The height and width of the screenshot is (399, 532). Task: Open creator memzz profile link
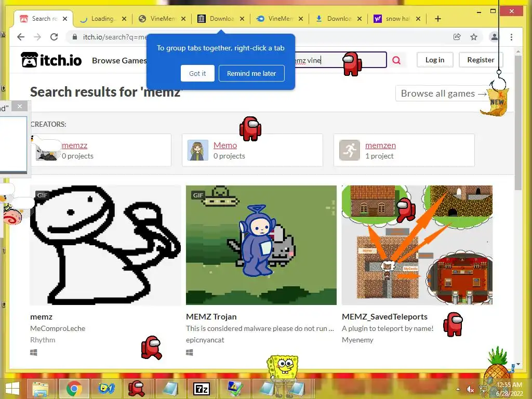pyautogui.click(x=75, y=145)
